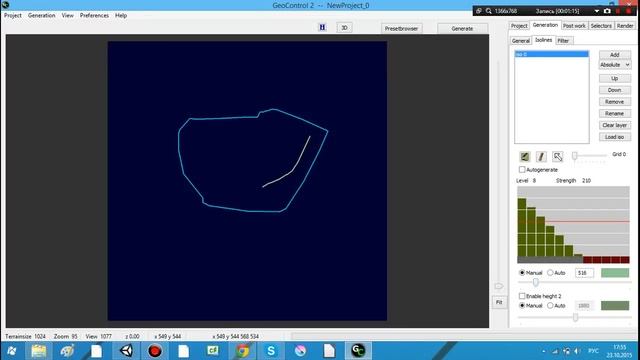The width and height of the screenshot is (640, 360).
Task: Click the taskbar network icon
Action: (555, 351)
